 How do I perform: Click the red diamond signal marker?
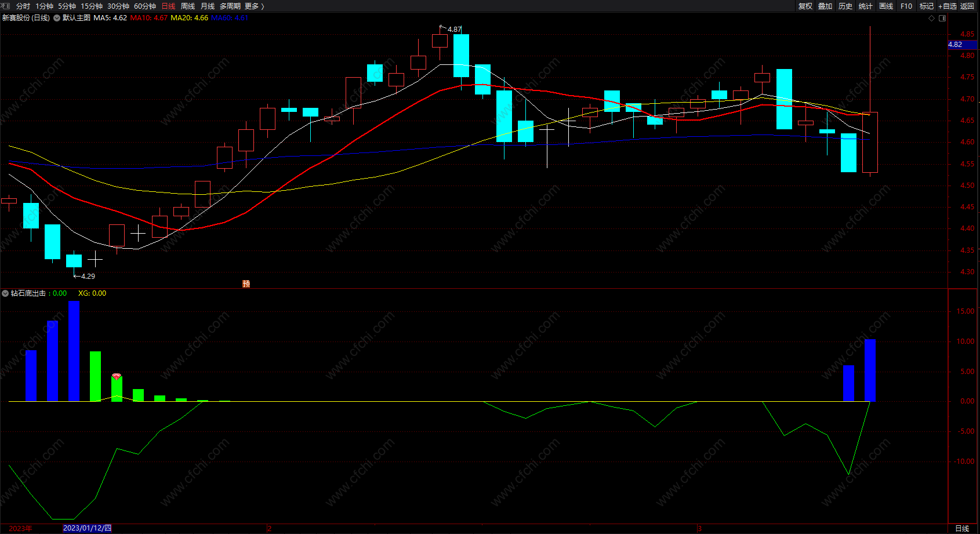tap(117, 376)
